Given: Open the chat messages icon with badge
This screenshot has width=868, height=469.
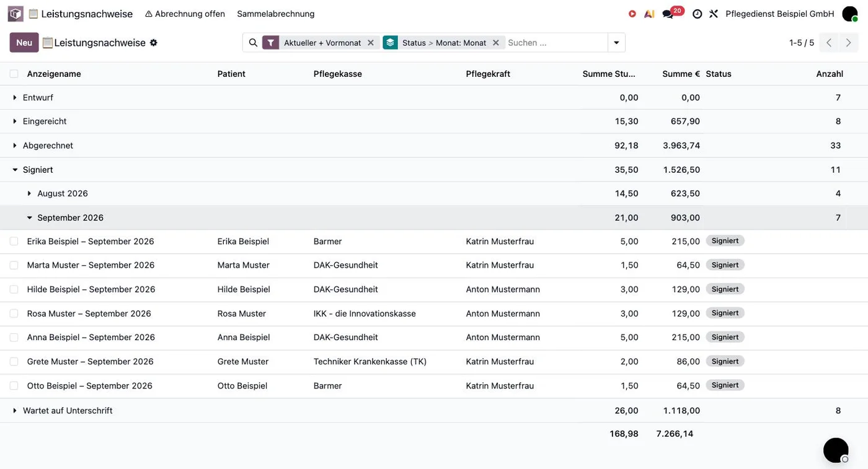Looking at the screenshot, I should [x=668, y=14].
